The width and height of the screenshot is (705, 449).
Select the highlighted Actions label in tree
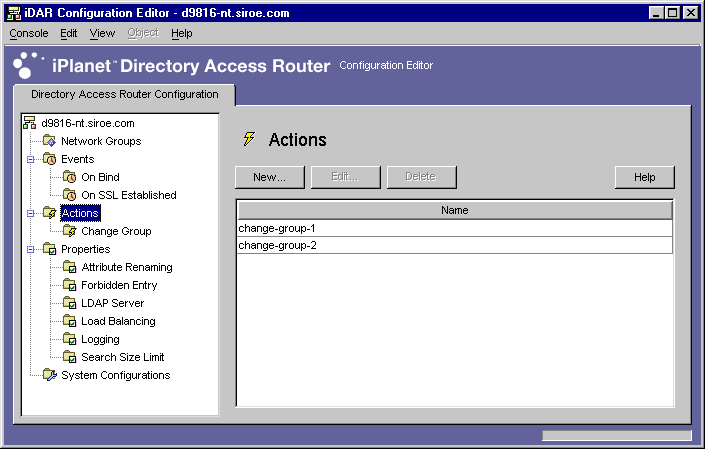[80, 213]
